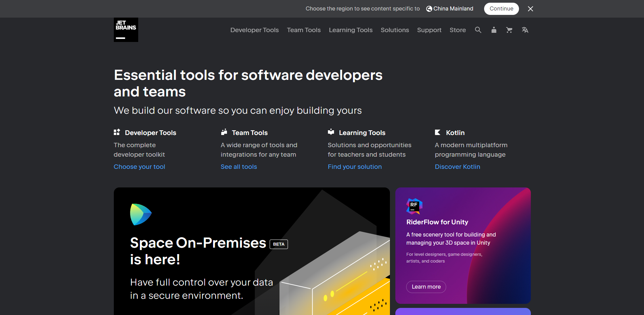This screenshot has width=644, height=315.
Task: Click Learn more on RiderFlow card
Action: tap(426, 287)
